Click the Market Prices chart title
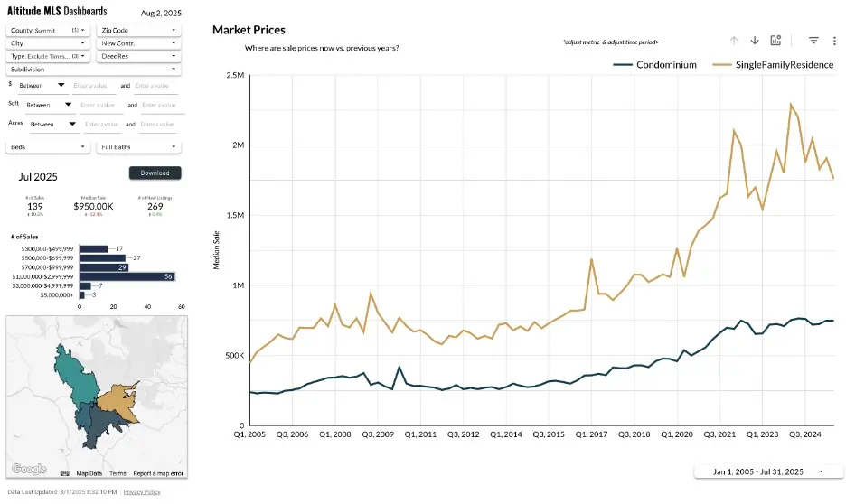 [x=249, y=30]
